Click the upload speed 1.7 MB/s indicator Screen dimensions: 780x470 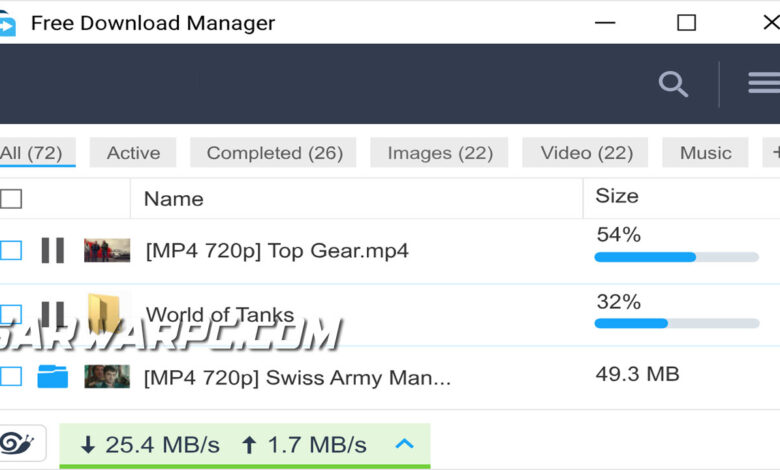click(x=304, y=445)
